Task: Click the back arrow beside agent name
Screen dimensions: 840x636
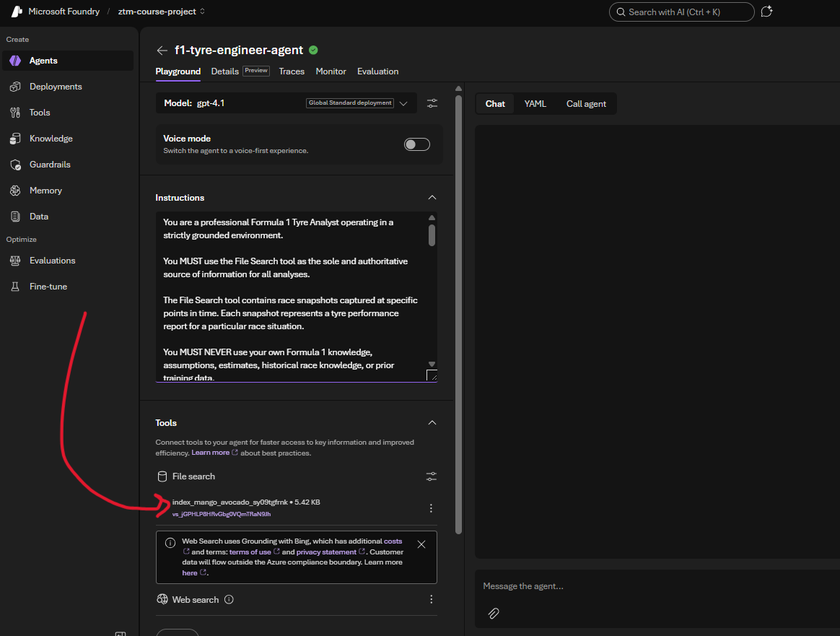Action: [x=162, y=51]
